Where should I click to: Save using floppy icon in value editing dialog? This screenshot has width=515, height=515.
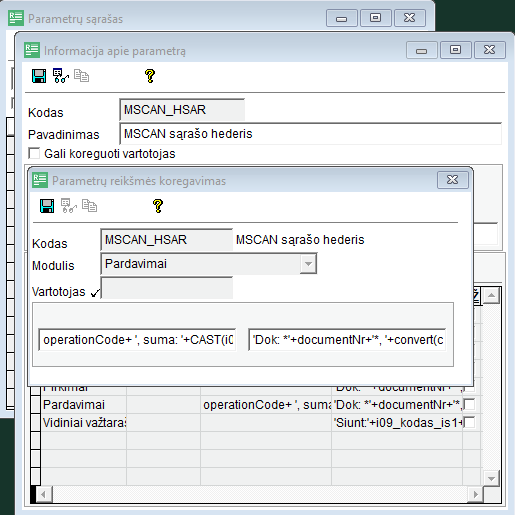click(47, 206)
